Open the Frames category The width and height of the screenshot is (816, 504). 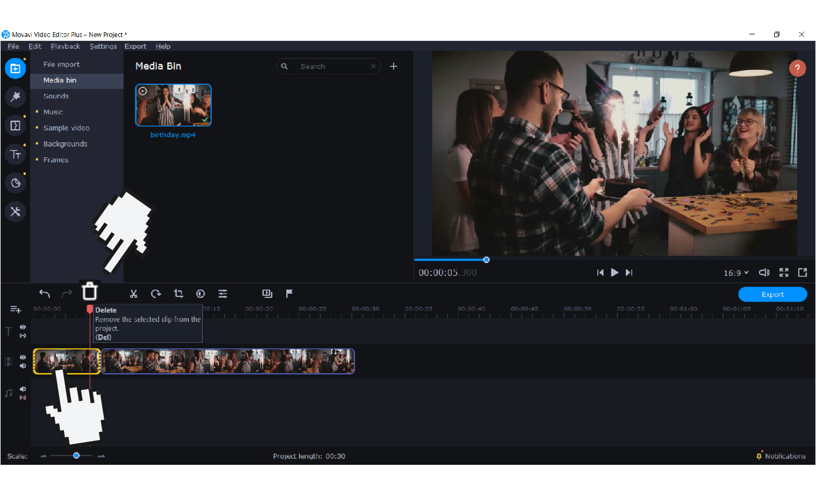(56, 160)
